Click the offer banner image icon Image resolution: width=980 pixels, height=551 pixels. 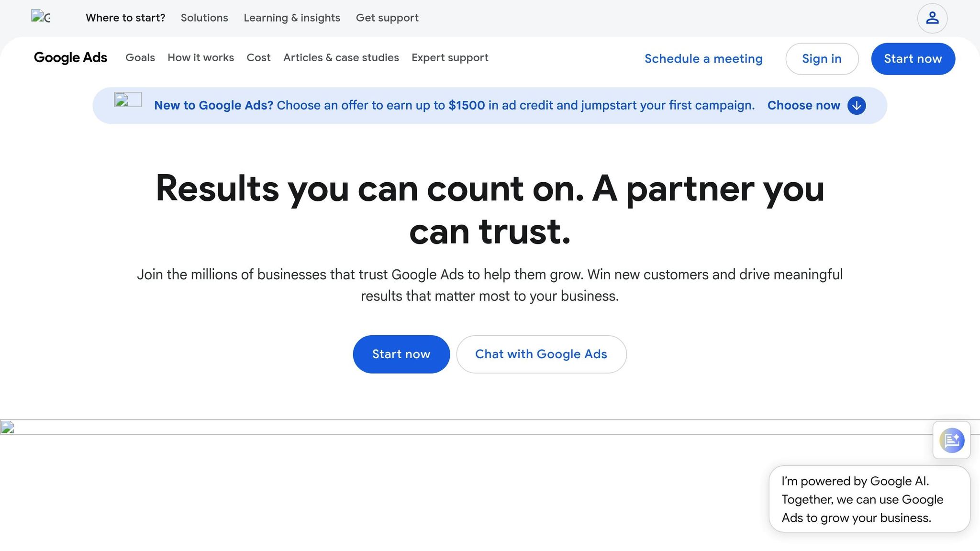(x=127, y=100)
